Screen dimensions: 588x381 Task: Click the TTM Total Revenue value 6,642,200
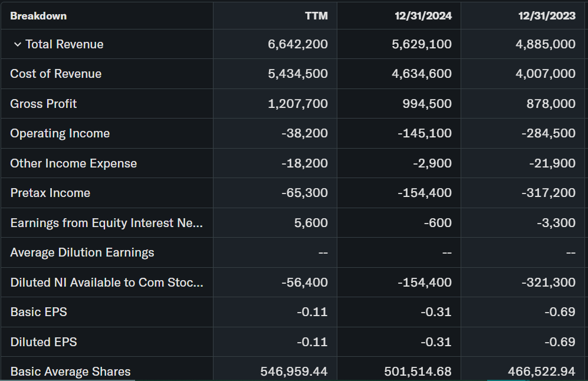pos(298,45)
